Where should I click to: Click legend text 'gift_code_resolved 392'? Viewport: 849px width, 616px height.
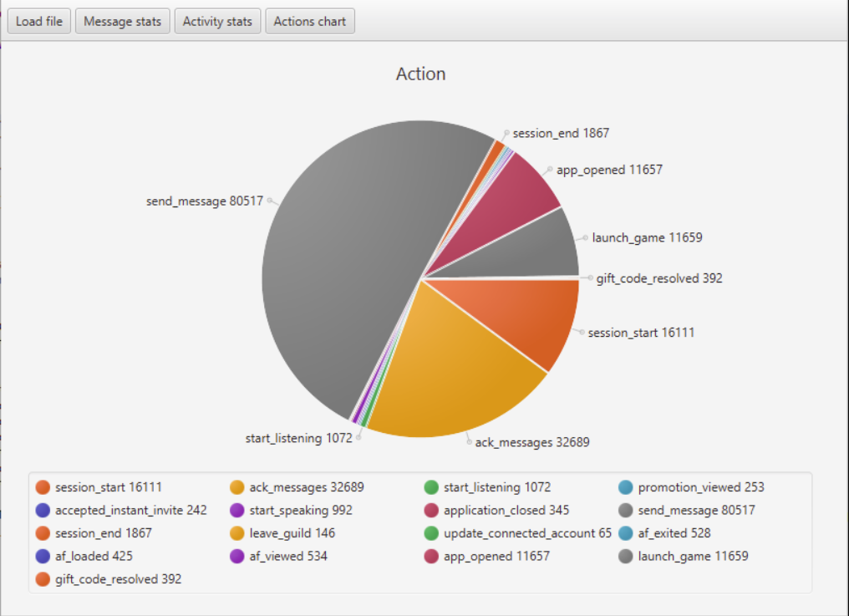118,579
